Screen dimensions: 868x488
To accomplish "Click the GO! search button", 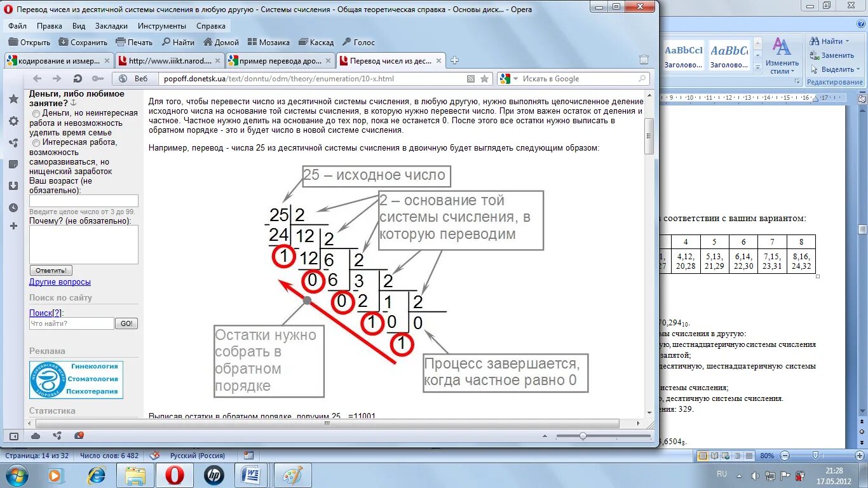I will (x=126, y=323).
